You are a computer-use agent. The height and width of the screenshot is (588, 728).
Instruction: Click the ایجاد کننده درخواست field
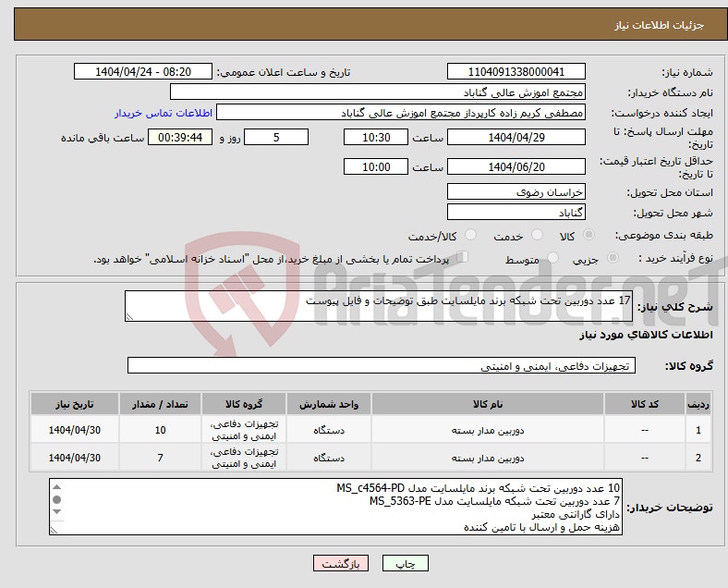[x=401, y=113]
